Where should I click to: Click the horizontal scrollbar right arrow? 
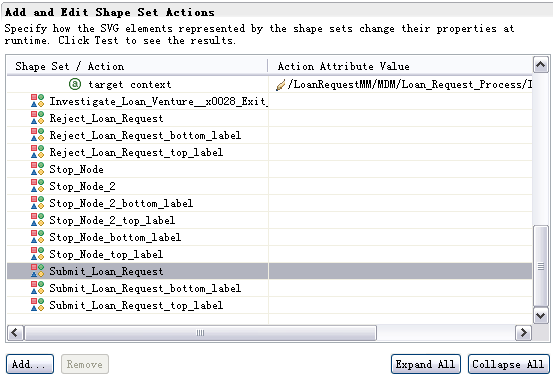523,332
